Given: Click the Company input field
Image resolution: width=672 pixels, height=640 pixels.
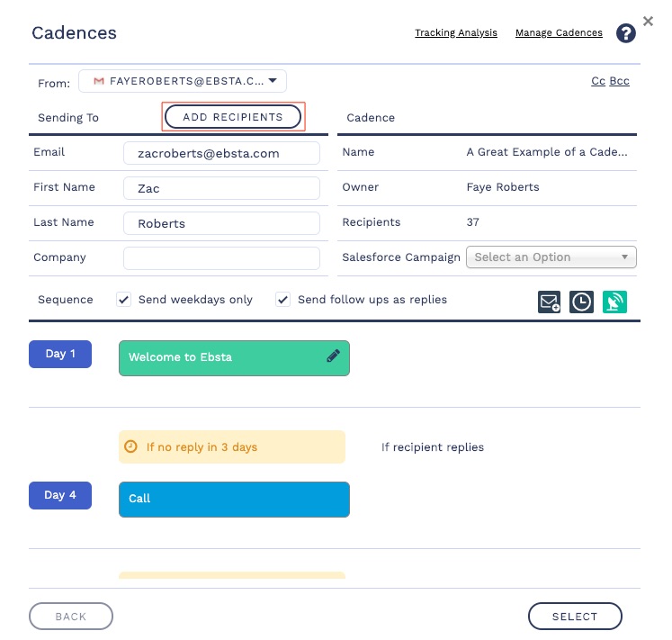Looking at the screenshot, I should (x=221, y=258).
